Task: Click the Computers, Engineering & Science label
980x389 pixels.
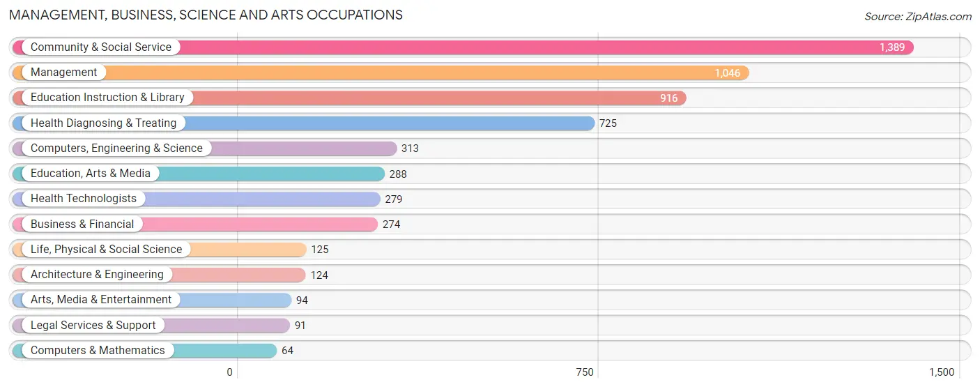Action: (116, 148)
